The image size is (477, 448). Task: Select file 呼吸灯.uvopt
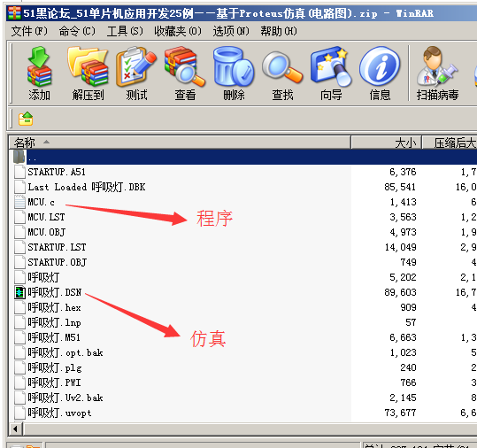pyautogui.click(x=59, y=413)
